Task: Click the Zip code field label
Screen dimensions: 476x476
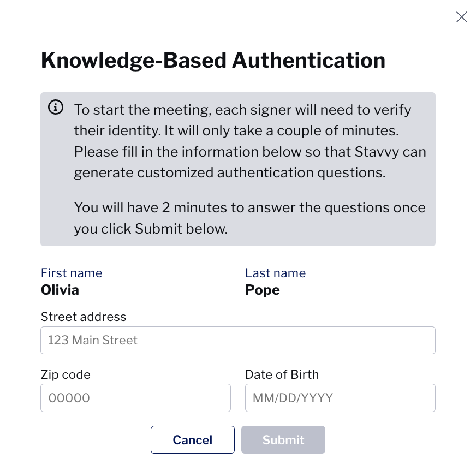Action: (x=66, y=374)
